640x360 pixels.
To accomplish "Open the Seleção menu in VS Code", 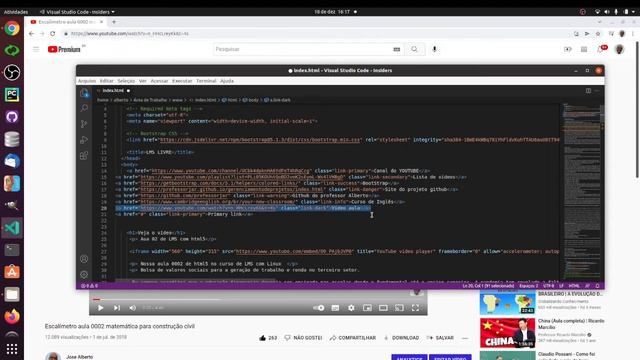I will pyautogui.click(x=126, y=81).
